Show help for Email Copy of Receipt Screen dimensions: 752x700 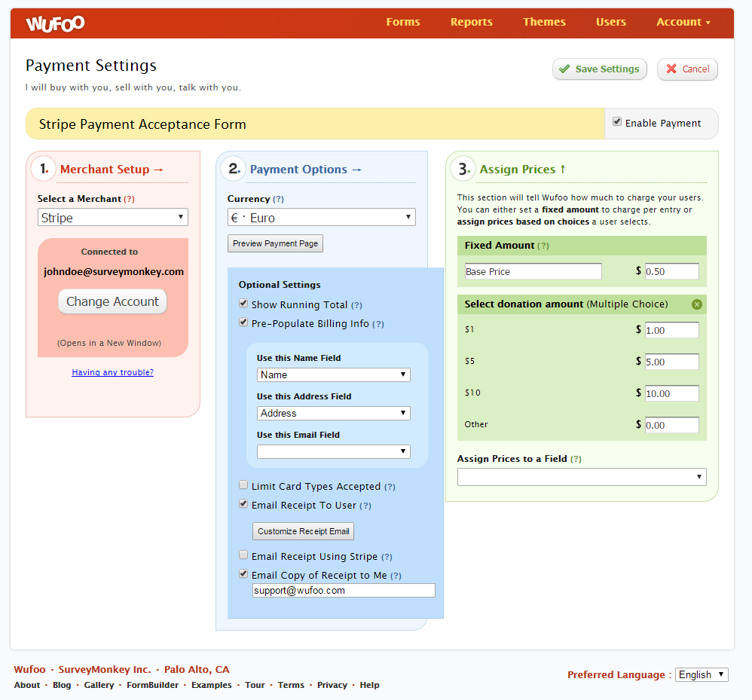[x=396, y=576]
